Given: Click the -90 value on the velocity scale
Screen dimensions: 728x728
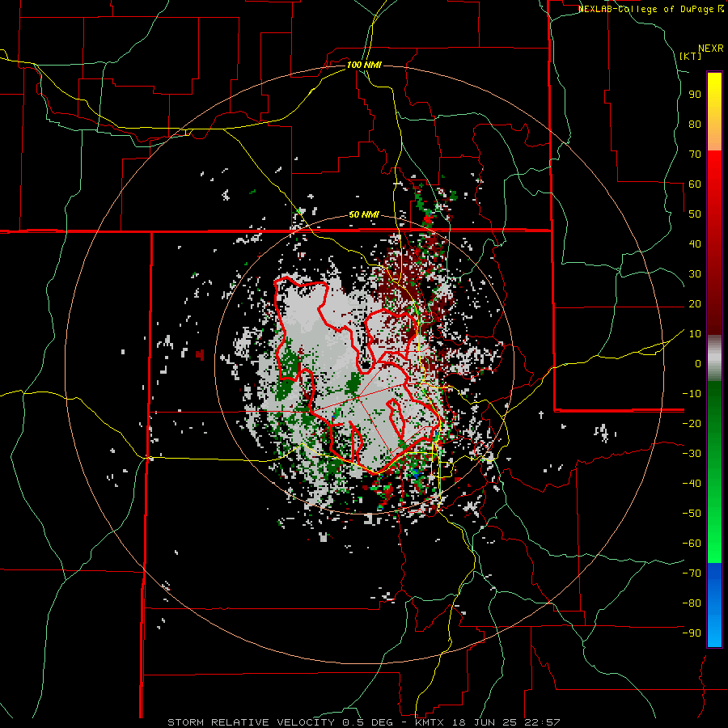Looking at the screenshot, I should (692, 633).
